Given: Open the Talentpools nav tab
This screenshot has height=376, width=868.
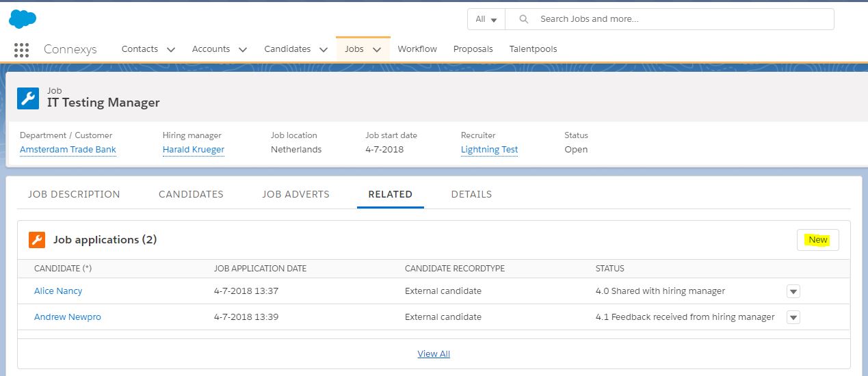Looking at the screenshot, I should click(x=533, y=49).
